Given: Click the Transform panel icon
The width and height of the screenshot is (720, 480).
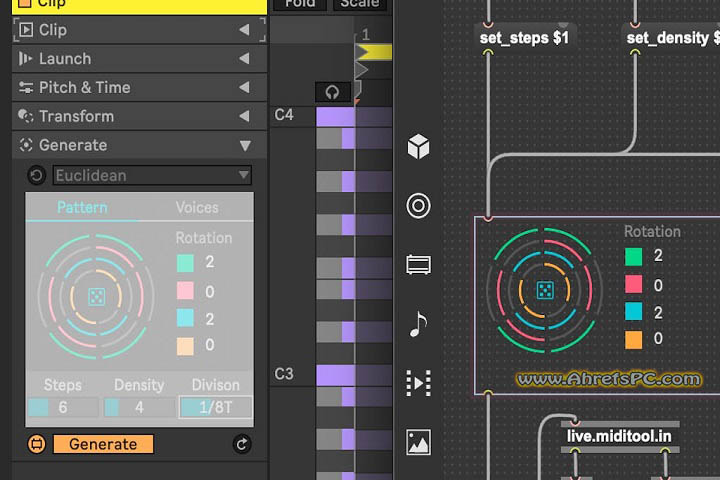Looking at the screenshot, I should [26, 116].
